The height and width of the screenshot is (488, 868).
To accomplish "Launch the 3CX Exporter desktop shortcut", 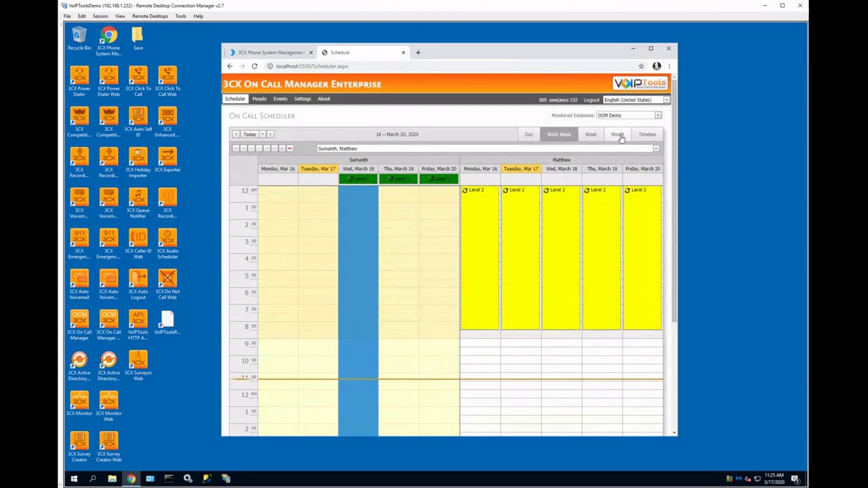I will 167,161.
